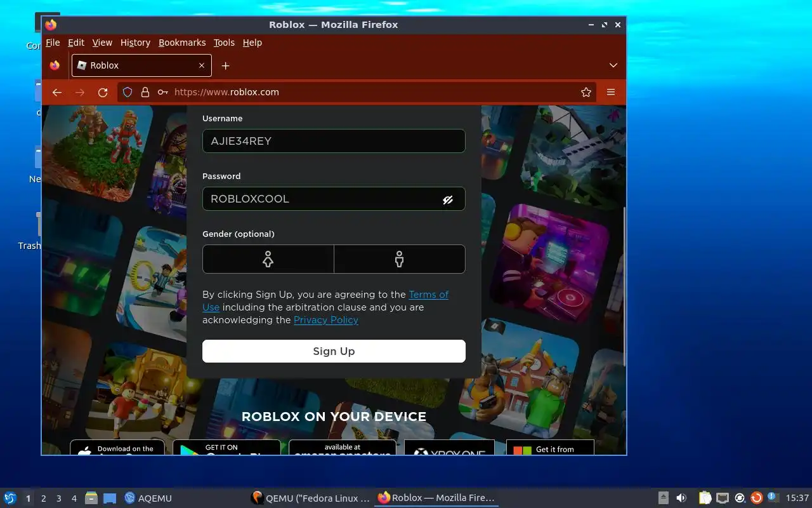Click the Password field containing ROBLOXCOOL

point(334,199)
